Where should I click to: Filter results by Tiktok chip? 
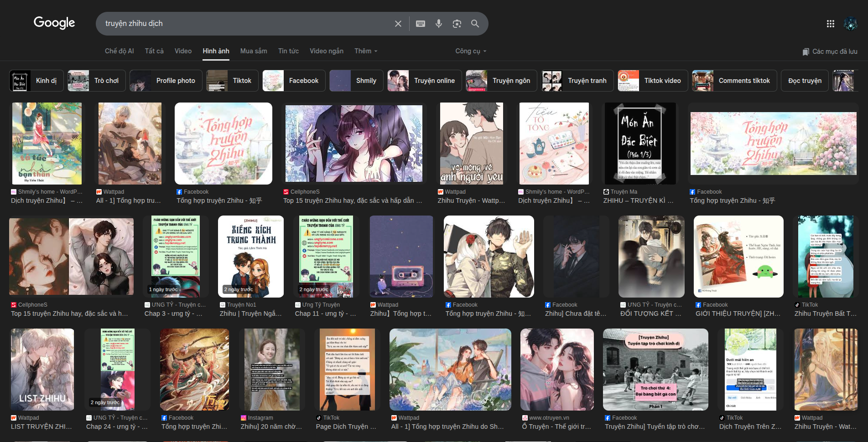(232, 81)
